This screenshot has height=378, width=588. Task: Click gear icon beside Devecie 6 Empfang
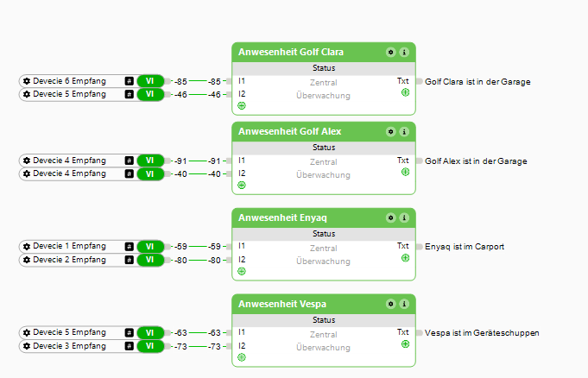pos(27,81)
